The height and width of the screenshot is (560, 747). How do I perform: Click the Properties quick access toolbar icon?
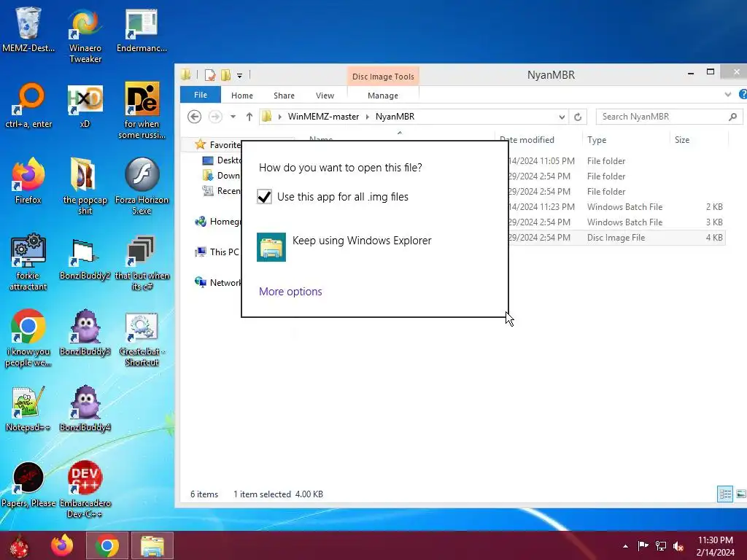click(x=209, y=75)
